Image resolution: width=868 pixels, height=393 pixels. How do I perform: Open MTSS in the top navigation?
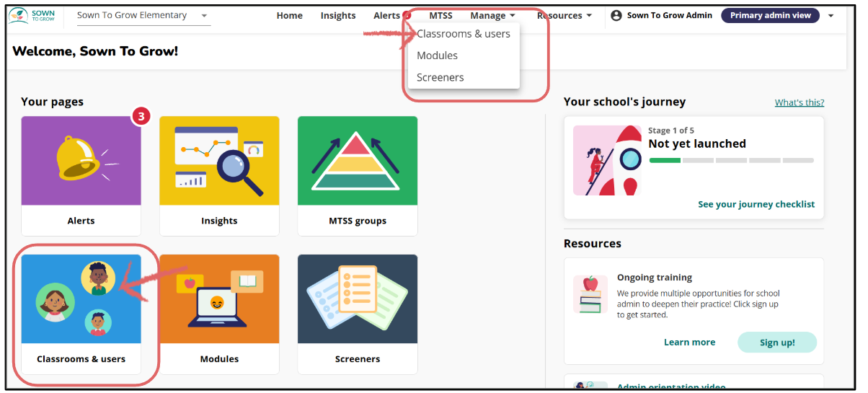tap(440, 15)
